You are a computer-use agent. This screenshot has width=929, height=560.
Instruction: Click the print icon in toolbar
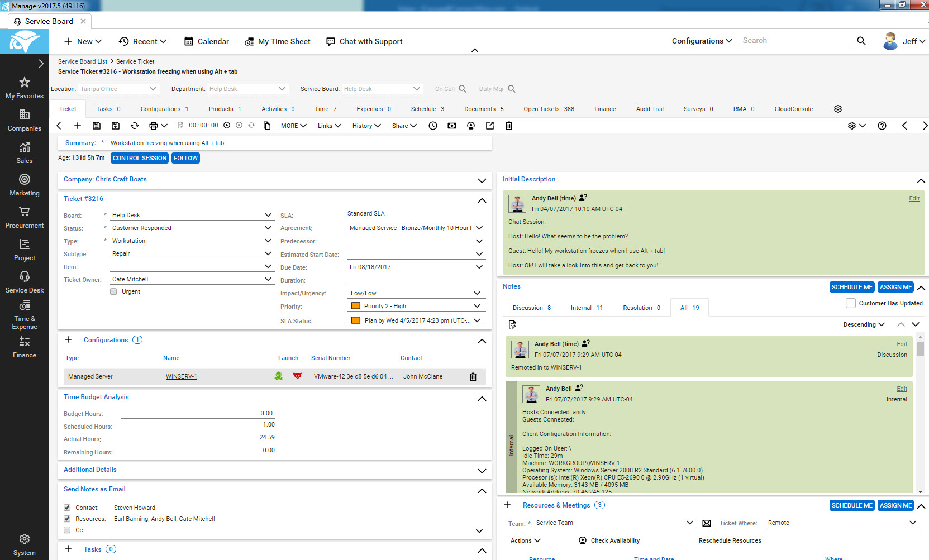click(x=154, y=126)
